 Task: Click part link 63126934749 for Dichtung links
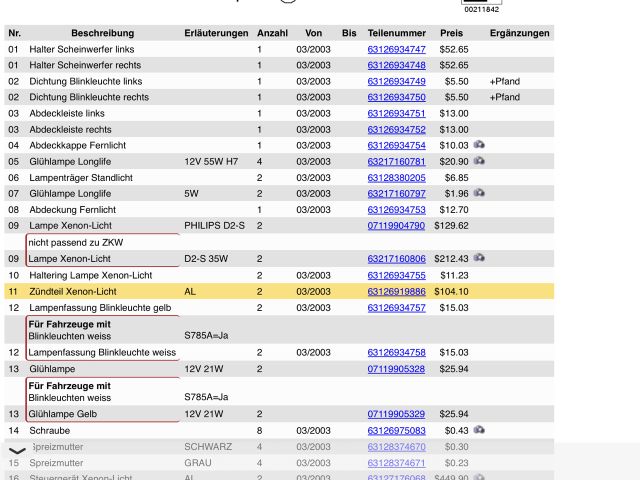(396, 81)
